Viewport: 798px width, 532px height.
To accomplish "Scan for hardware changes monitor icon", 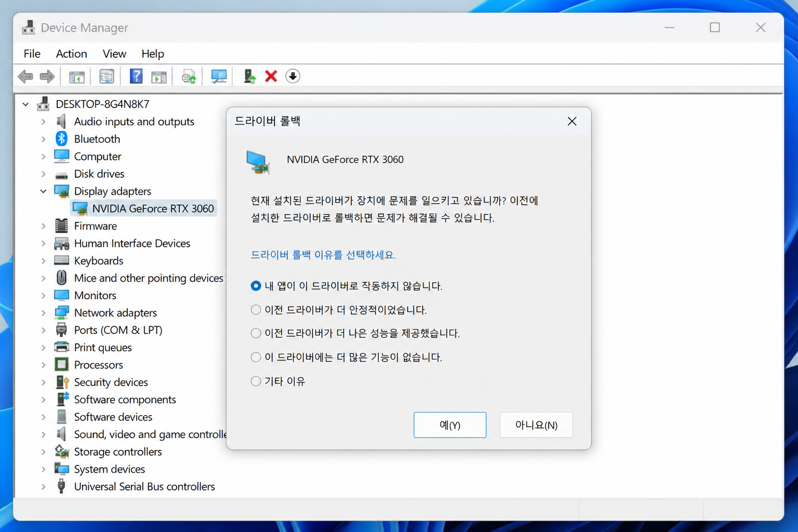I will pyautogui.click(x=219, y=76).
